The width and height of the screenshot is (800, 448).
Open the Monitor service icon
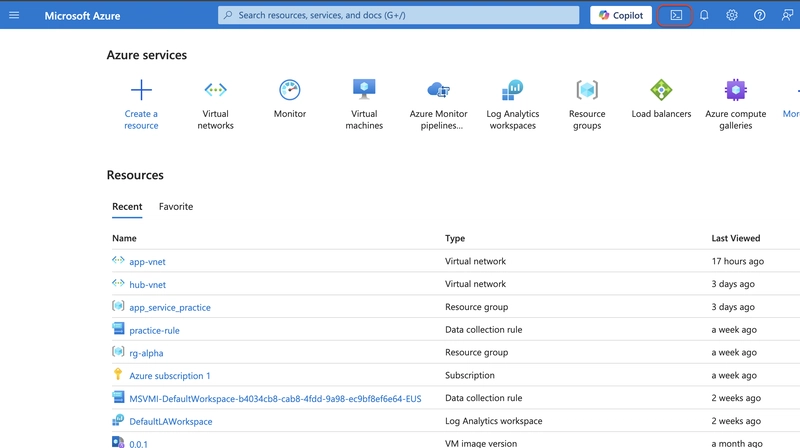tap(290, 90)
